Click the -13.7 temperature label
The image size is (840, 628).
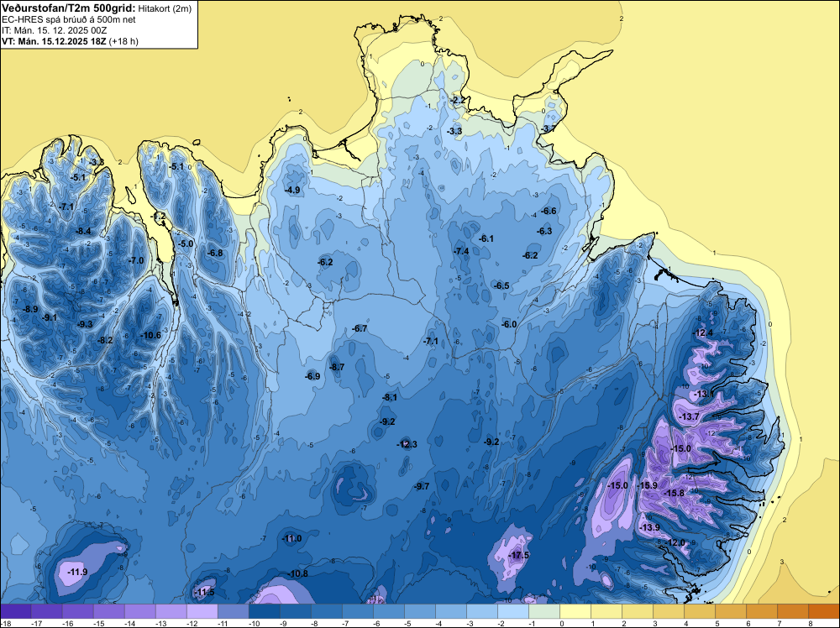(689, 416)
